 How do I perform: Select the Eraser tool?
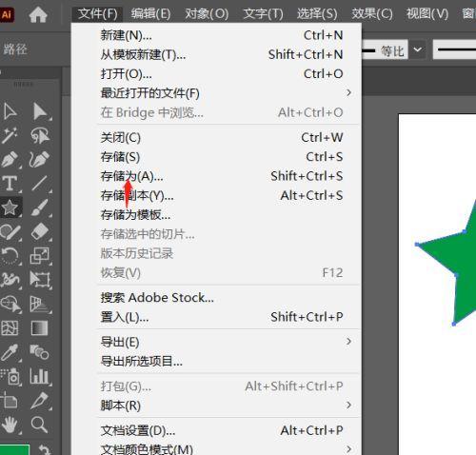(40, 232)
